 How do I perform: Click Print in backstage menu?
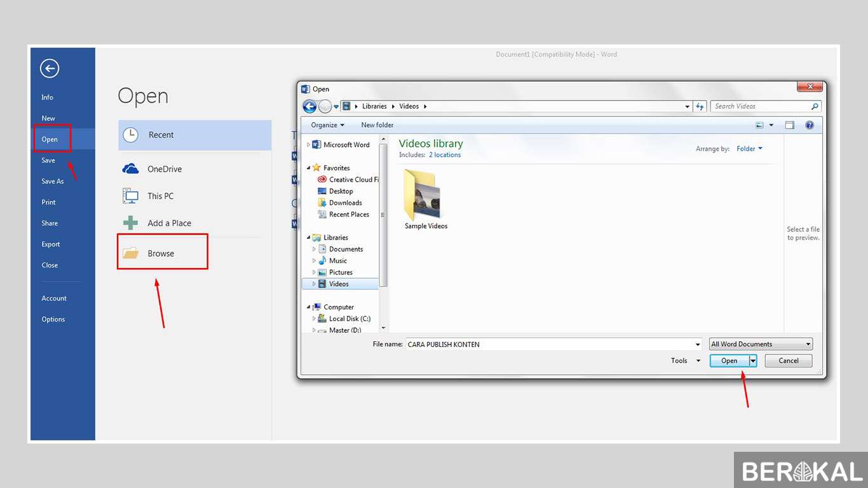49,202
